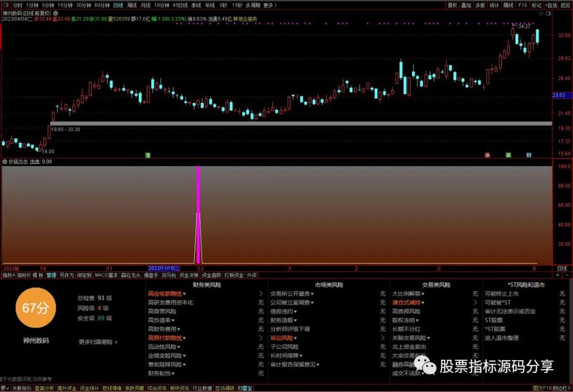
Task: Click highlighted date 2022/11/15 on time axis
Action: pos(164,268)
